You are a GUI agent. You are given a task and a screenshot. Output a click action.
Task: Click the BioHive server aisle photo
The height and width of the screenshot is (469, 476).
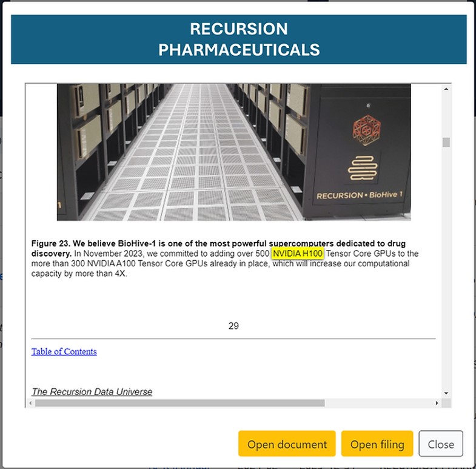(x=233, y=152)
